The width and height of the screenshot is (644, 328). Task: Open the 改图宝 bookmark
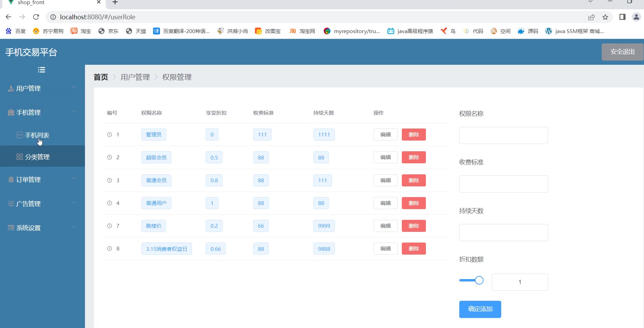pyautogui.click(x=268, y=31)
